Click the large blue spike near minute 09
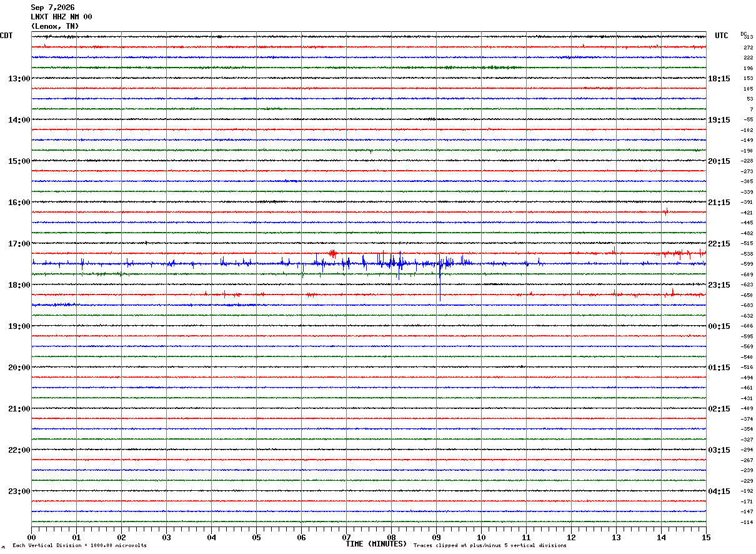 (x=440, y=278)
